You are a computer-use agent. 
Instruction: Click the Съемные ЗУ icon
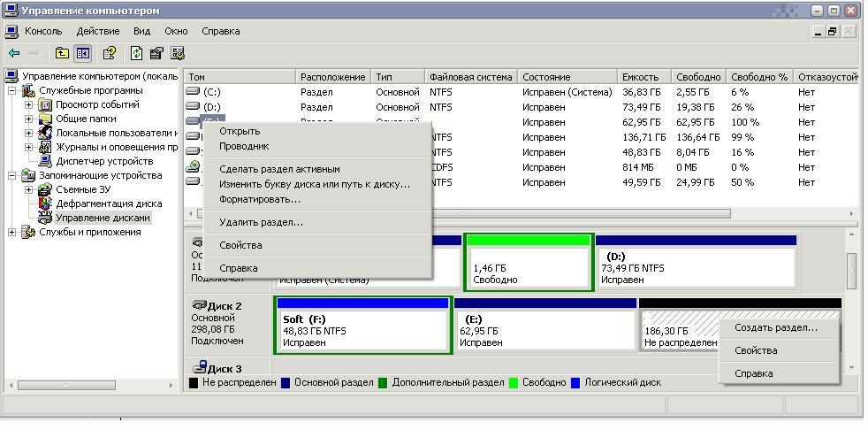(45, 190)
